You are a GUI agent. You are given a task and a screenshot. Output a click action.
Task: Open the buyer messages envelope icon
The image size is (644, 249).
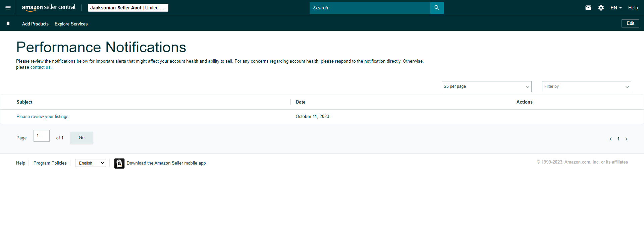tap(588, 8)
